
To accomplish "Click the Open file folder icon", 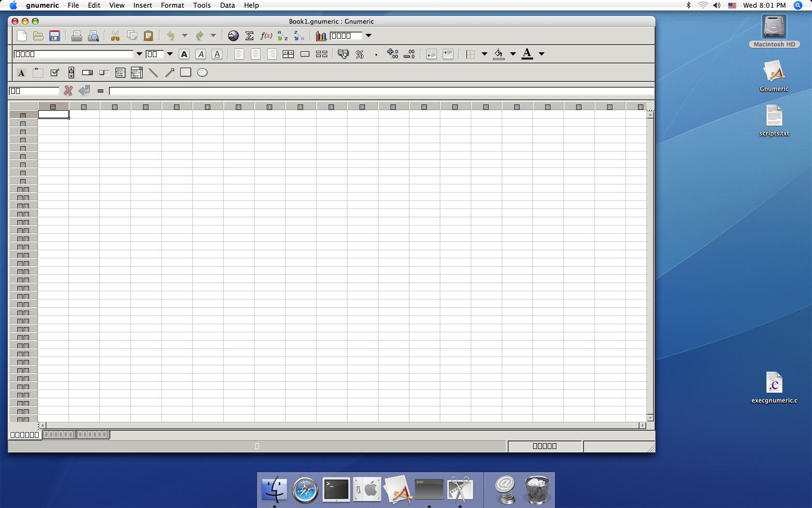I will click(x=38, y=36).
